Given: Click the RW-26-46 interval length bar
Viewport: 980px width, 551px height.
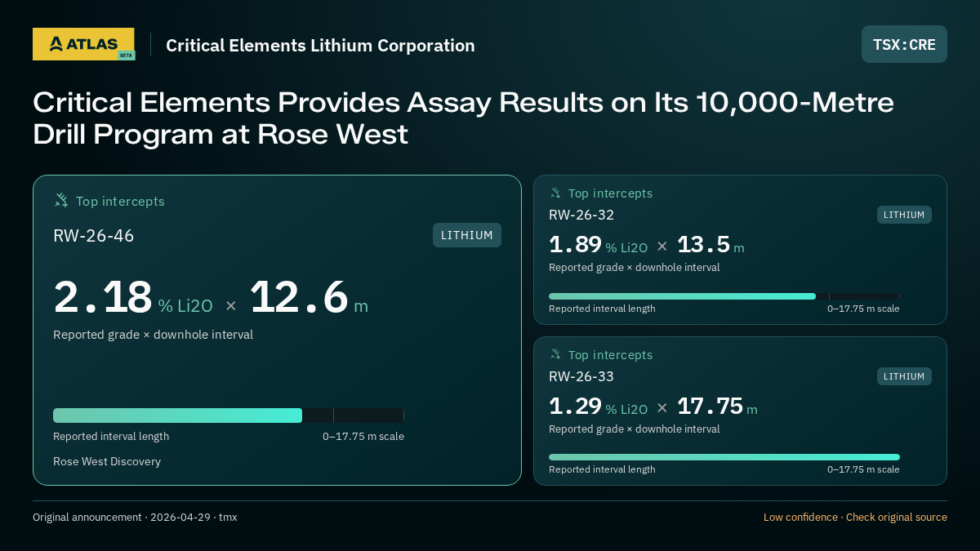Looking at the screenshot, I should (x=229, y=415).
